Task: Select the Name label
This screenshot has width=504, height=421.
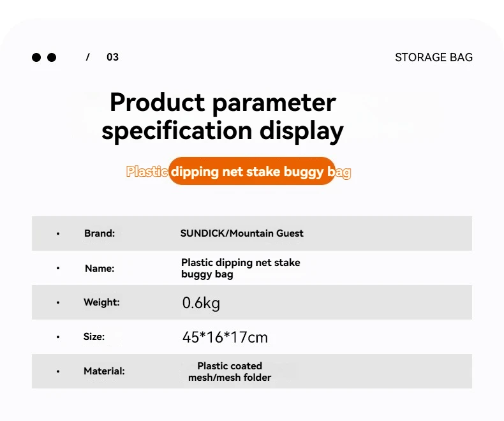Action: click(x=100, y=269)
